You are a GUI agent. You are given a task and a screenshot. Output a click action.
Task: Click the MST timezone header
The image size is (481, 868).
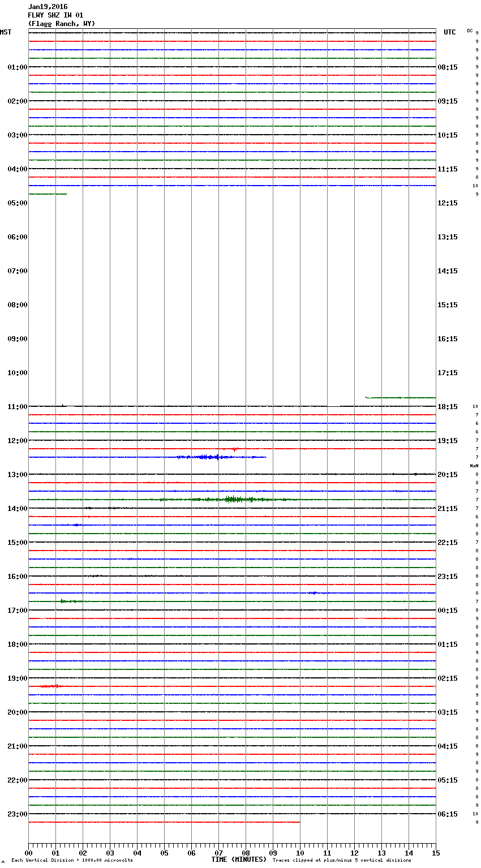click(x=6, y=32)
